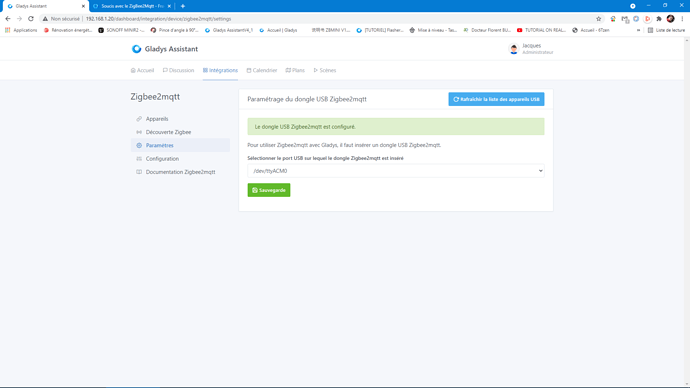This screenshot has height=388, width=690.
Task: Bookmark page with star icon
Action: click(598, 19)
